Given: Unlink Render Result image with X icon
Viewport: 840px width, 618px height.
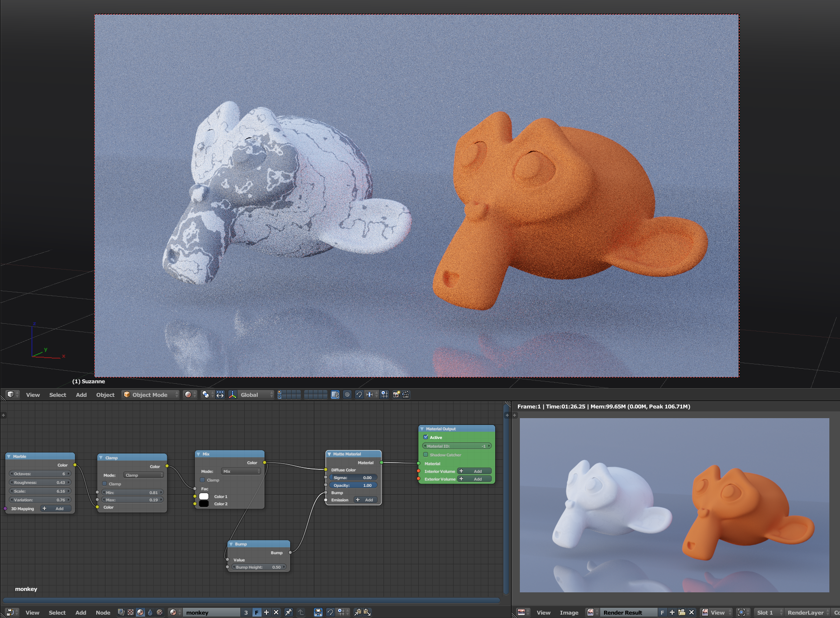Looking at the screenshot, I should tap(691, 612).
